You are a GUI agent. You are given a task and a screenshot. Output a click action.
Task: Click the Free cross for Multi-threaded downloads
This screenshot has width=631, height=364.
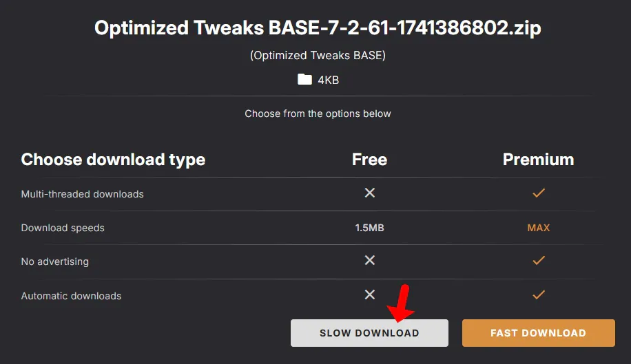pos(370,193)
